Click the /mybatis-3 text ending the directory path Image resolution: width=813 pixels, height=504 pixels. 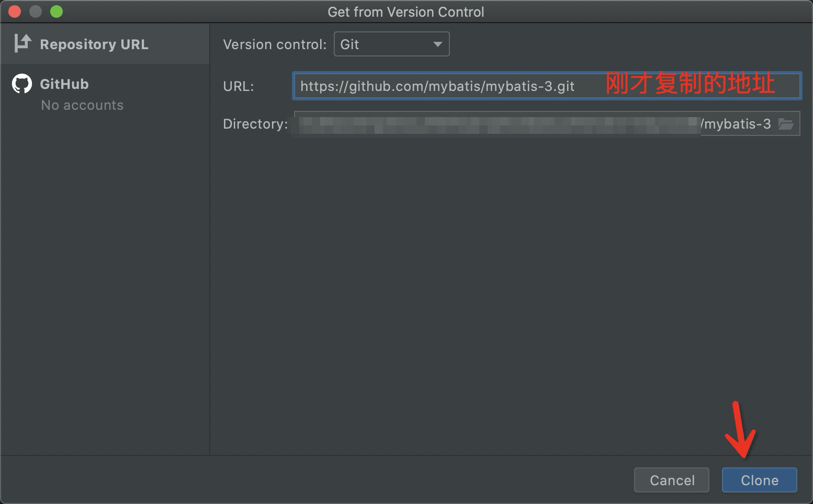736,124
